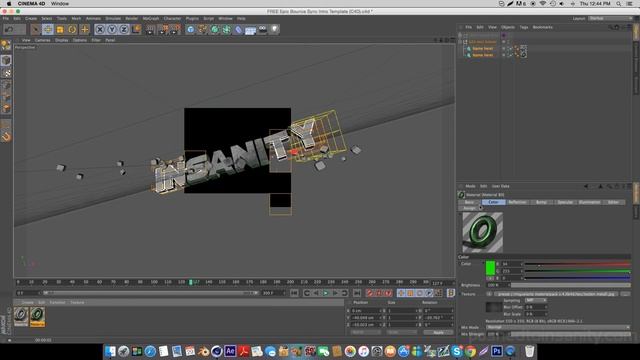This screenshot has height=360, width=640.
Task: Open the Layout dropdown at top right
Action: (x=611, y=19)
